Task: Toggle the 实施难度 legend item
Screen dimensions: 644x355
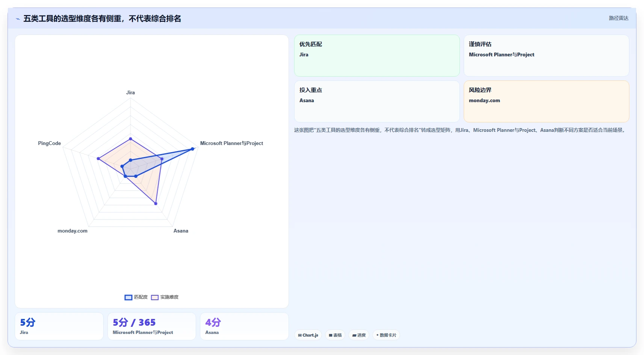Action: [165, 297]
